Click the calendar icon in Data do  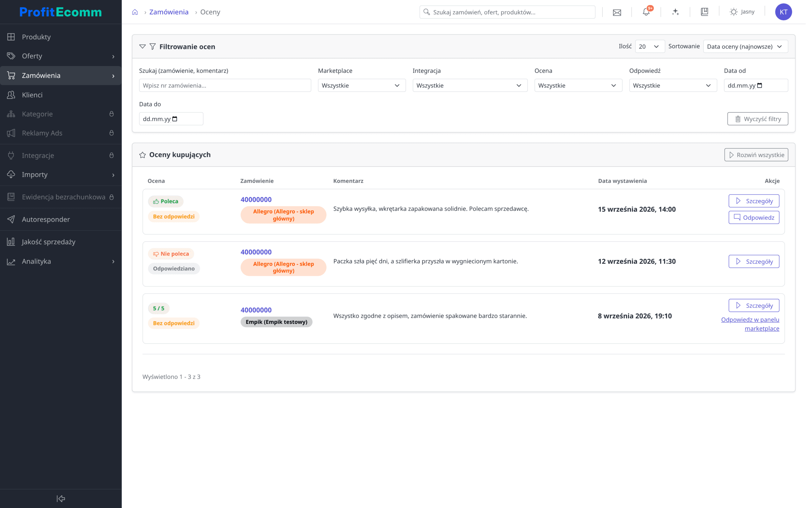(174, 119)
